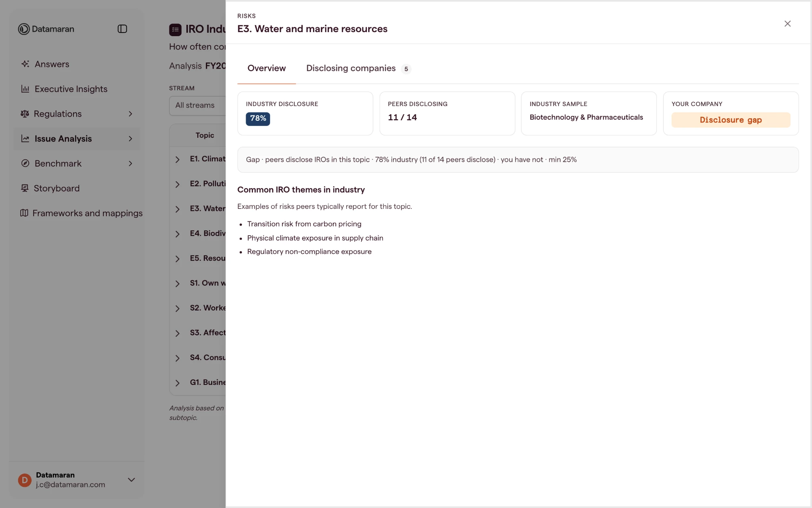Expand the S1. Own workforce topic row
The height and width of the screenshot is (508, 812).
click(x=197, y=283)
